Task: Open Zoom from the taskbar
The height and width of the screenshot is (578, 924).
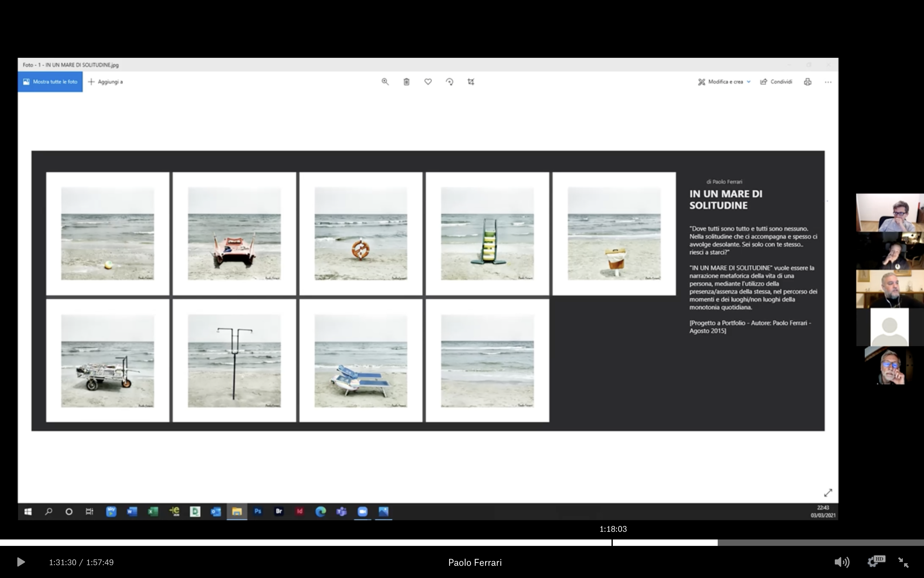Action: pyautogui.click(x=362, y=512)
